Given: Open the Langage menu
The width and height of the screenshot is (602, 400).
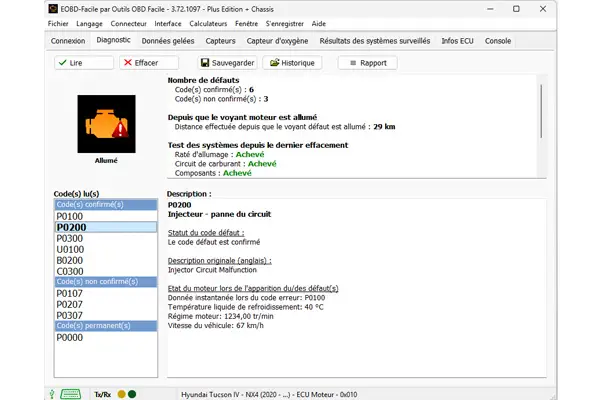Looking at the screenshot, I should click(x=89, y=24).
